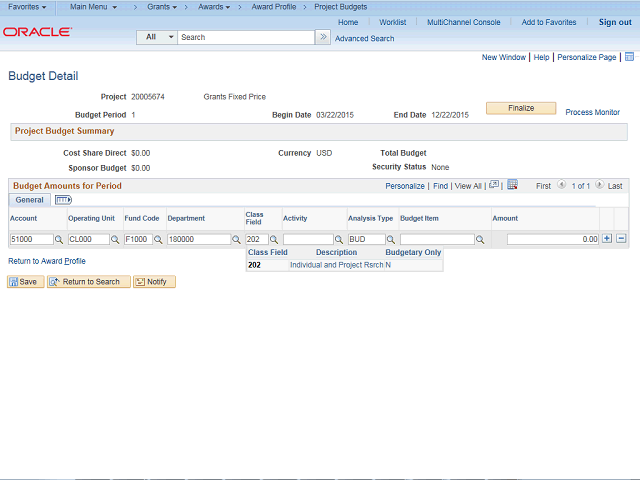This screenshot has height=480, width=640.
Task: Open Account lookup magnifier icon
Action: (x=59, y=240)
